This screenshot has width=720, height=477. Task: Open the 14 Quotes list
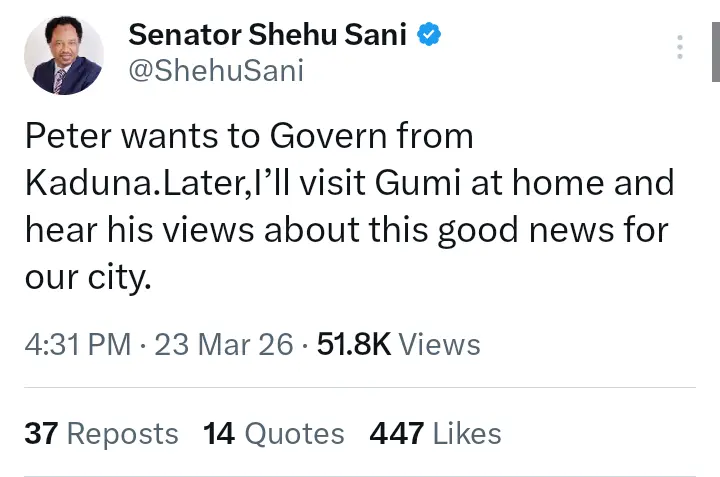tap(273, 434)
